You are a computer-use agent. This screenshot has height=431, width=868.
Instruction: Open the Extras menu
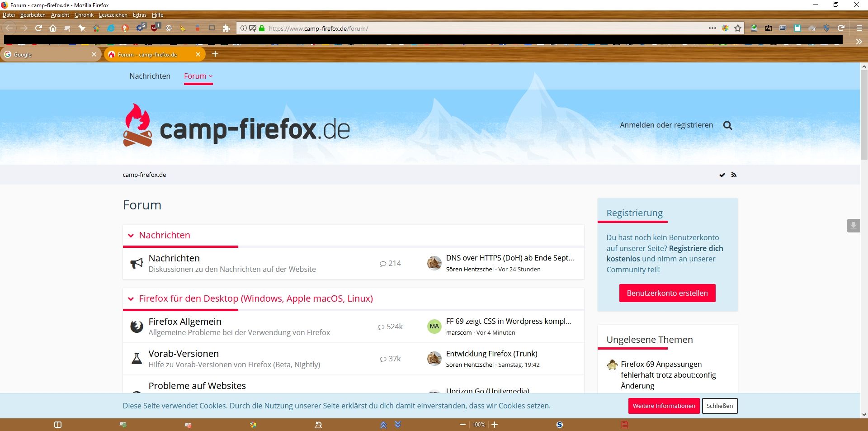coord(140,15)
